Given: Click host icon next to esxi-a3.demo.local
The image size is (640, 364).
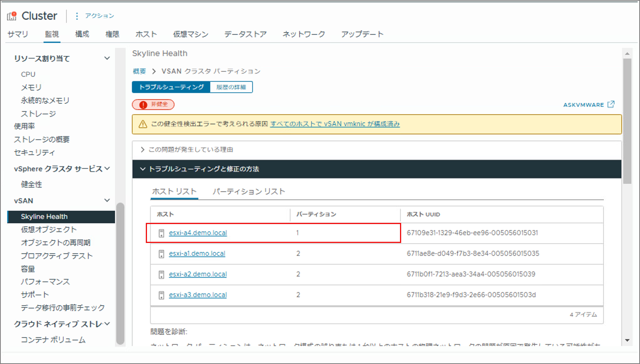Looking at the screenshot, I should coord(161,295).
